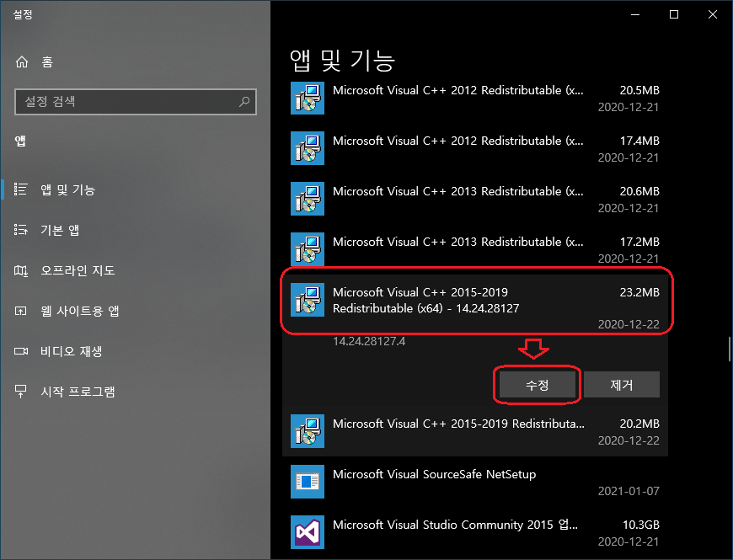Select the truncated Visual C++ 2015-2019 Redistributa... entry
This screenshot has height=560, width=733.
point(475,431)
